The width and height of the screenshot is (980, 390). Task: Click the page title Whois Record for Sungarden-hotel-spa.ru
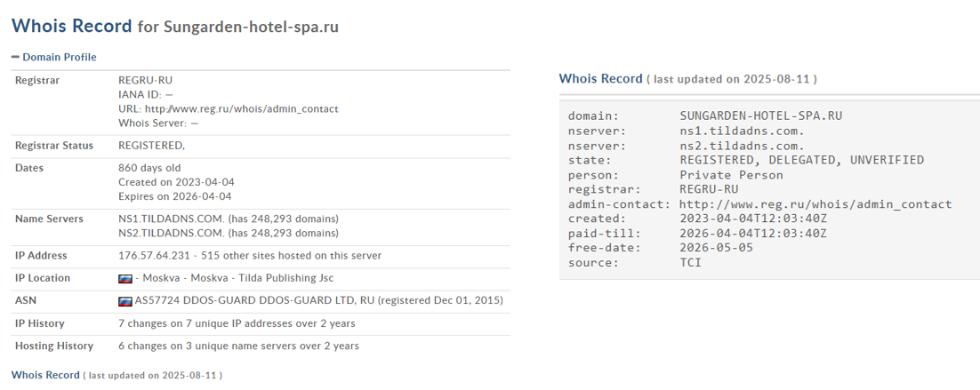pos(175,27)
